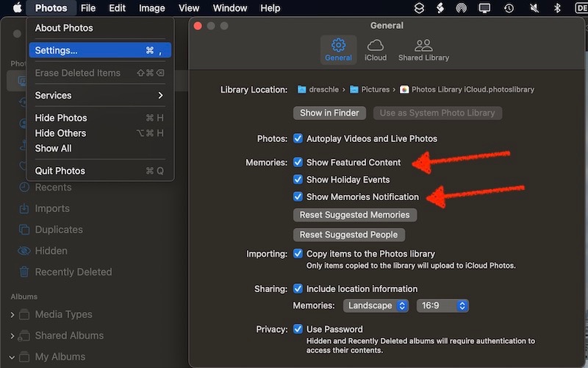The image size is (588, 368).
Task: Click the AirDrop menu bar icon
Action: 462,8
